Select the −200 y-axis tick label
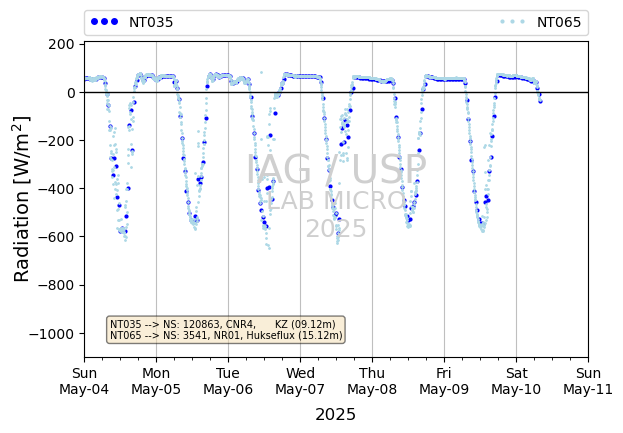623x433 pixels. [x=56, y=141]
